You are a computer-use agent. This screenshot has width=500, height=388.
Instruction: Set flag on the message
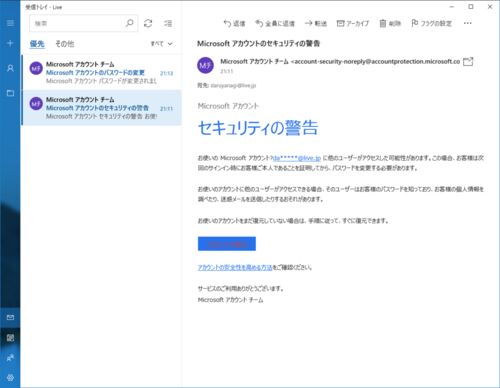point(432,23)
